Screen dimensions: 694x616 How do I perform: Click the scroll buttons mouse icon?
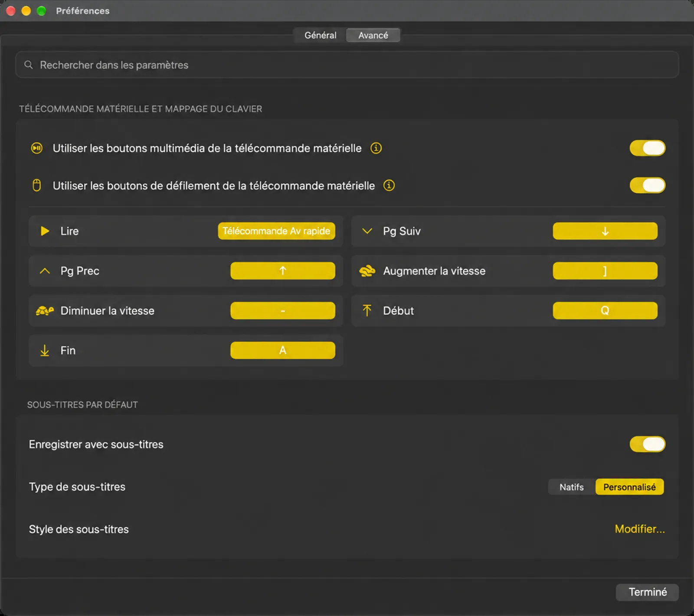[x=37, y=186]
